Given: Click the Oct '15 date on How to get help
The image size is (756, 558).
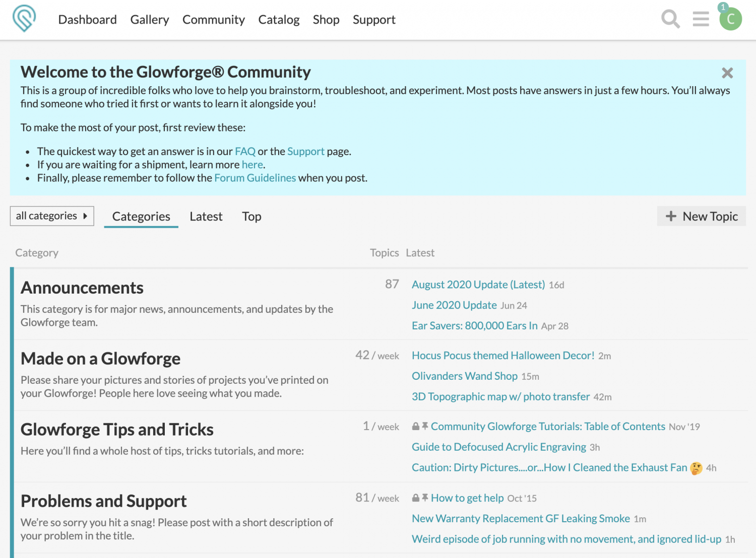Looking at the screenshot, I should 522,499.
